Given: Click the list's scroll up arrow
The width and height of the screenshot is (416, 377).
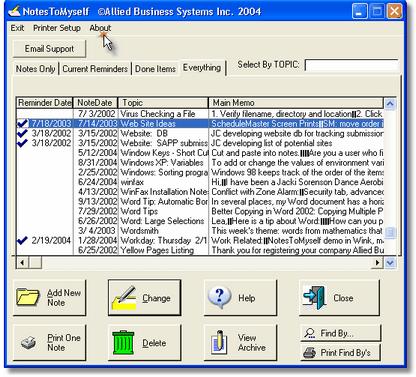Looking at the screenshot, I should tap(390, 104).
